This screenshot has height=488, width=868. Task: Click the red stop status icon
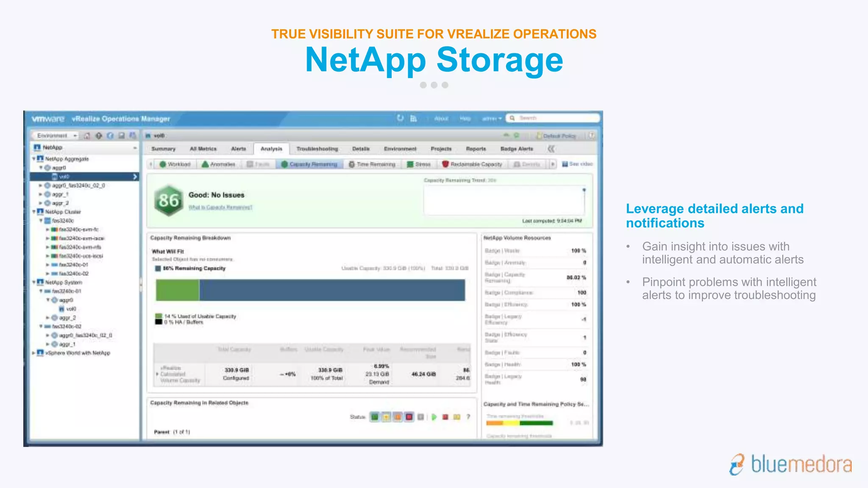click(445, 417)
